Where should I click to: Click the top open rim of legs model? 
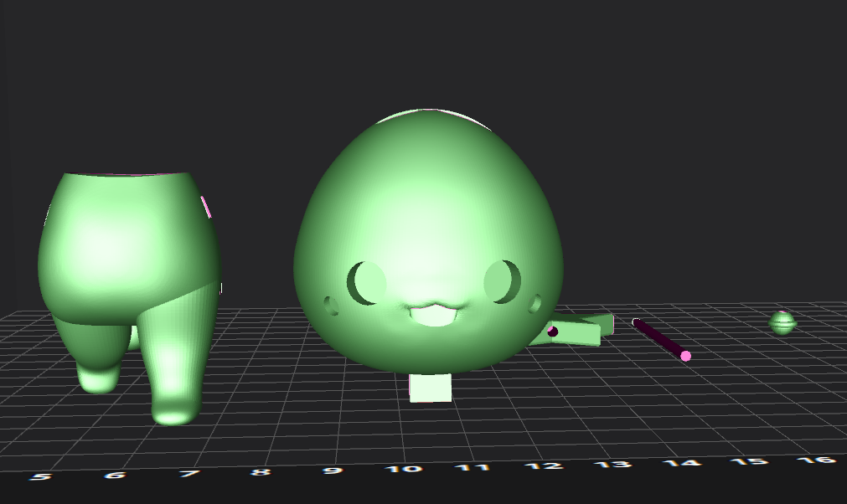(127, 174)
